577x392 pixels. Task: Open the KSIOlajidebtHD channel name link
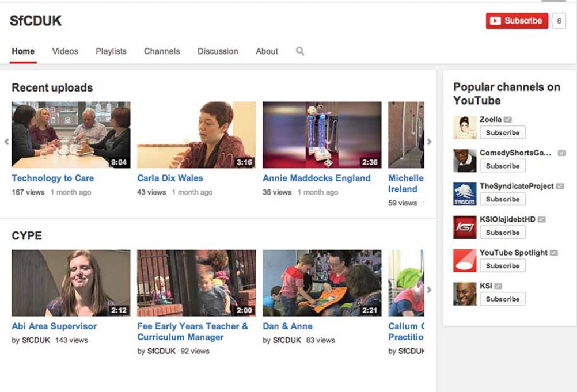507,219
